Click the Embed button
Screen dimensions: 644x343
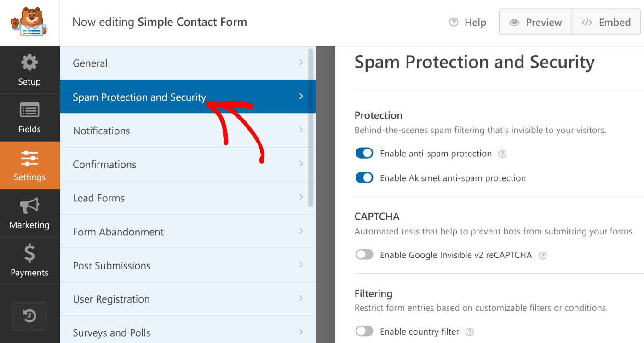coord(606,22)
